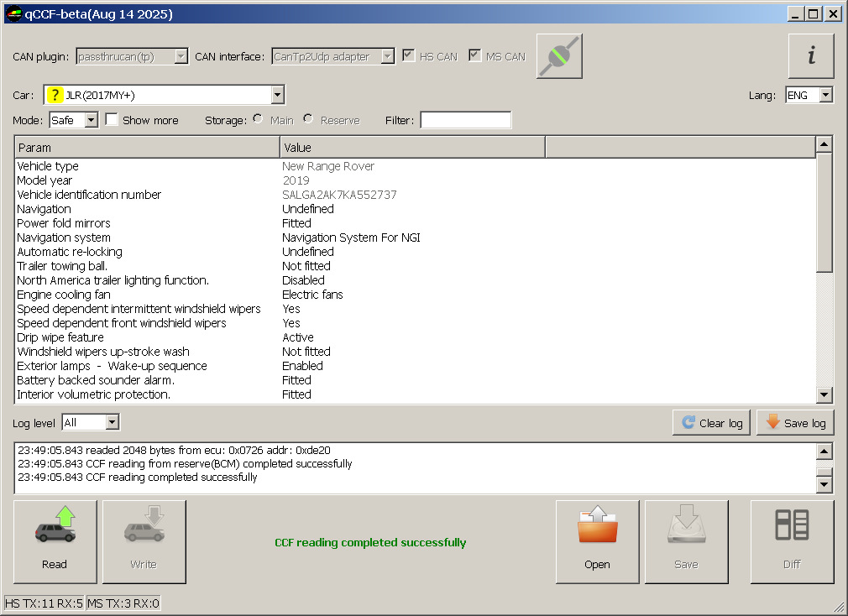Select the Power fold mirrors row
848x616 pixels.
pyautogui.click(x=416, y=223)
